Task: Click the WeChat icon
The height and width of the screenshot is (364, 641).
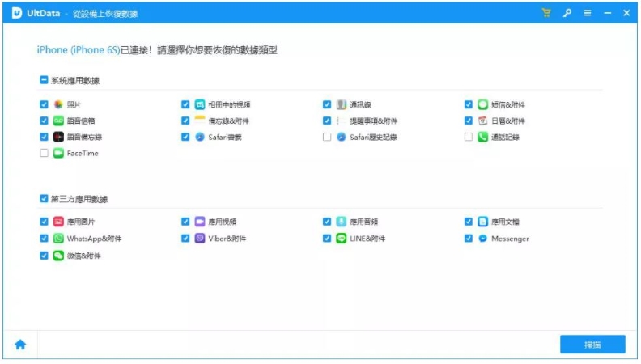Action: pos(58,256)
